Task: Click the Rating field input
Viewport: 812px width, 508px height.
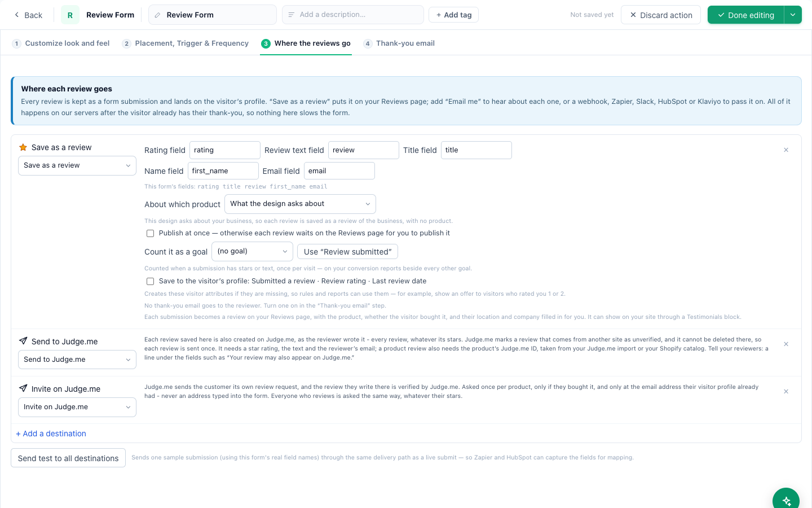Action: pyautogui.click(x=225, y=150)
